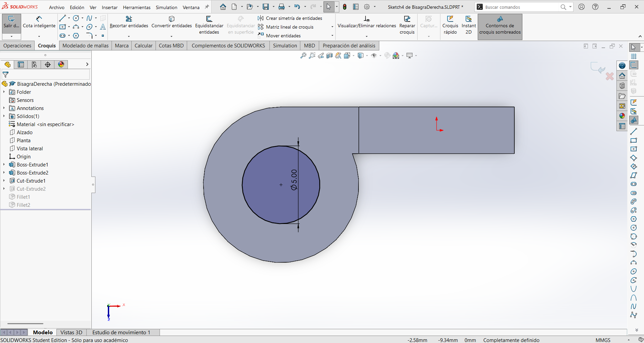Cancel sketch with red X in corner
Viewport: 644px width, 343px height.
[610, 76]
